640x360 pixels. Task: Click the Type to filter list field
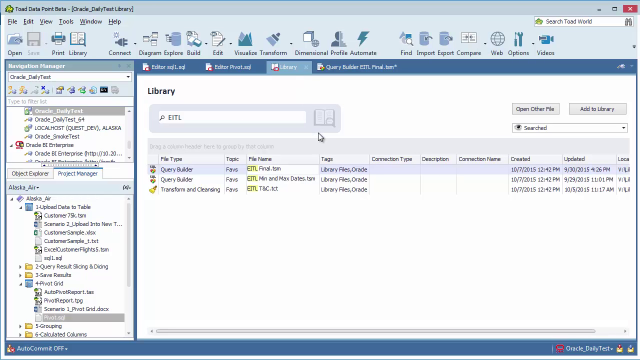70,102
